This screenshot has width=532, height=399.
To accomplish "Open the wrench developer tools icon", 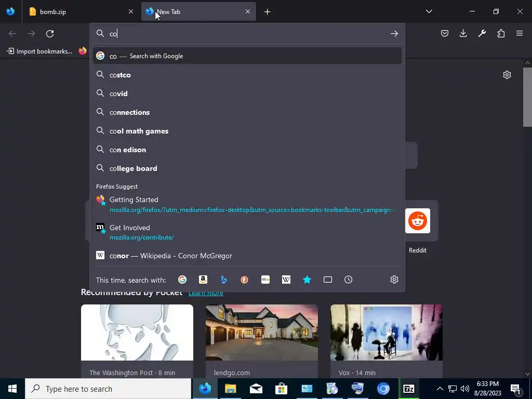I will point(482,33).
